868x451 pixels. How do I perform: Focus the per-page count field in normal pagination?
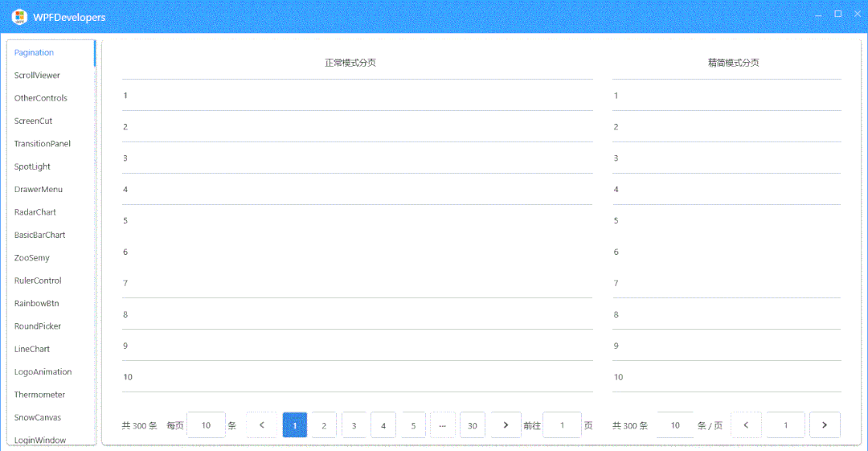206,425
